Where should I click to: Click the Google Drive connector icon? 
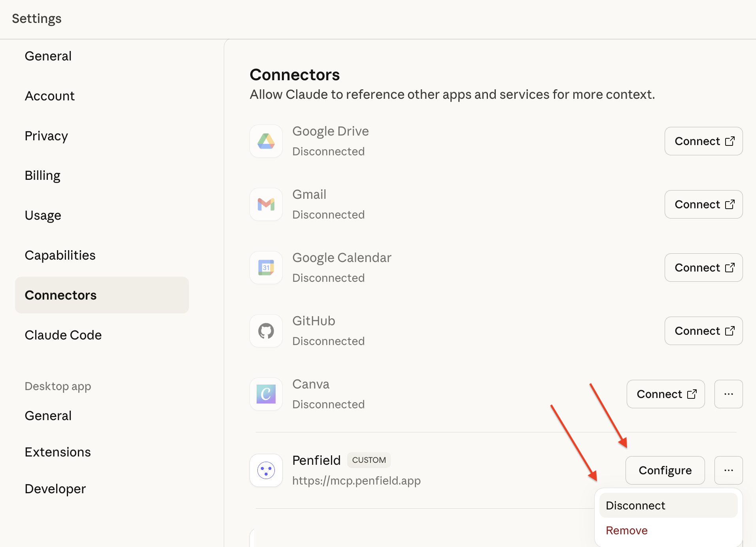[x=266, y=141]
